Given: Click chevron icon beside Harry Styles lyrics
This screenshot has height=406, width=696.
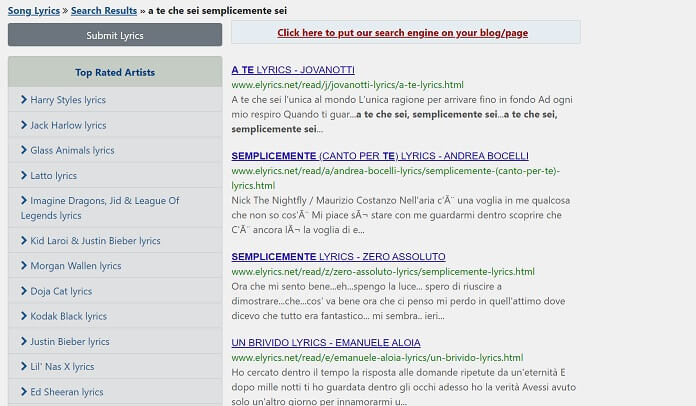Looking at the screenshot, I should [24, 99].
